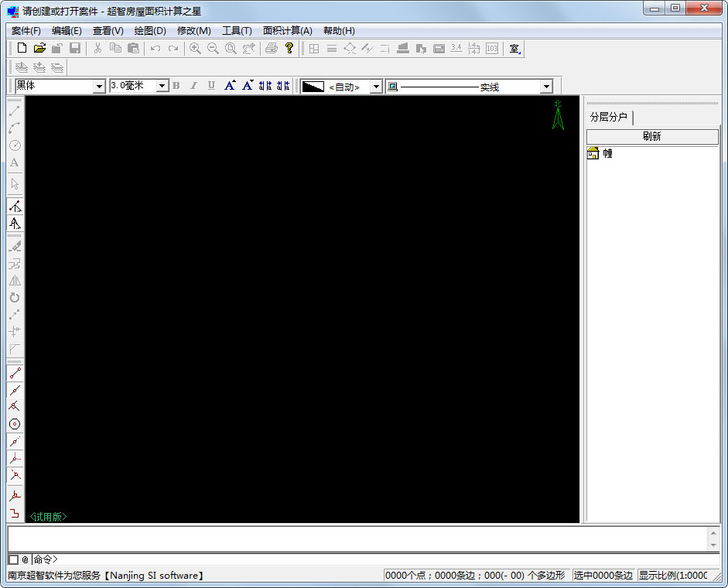
Task: Click the output pane scrollbar down arrow
Action: point(713,545)
